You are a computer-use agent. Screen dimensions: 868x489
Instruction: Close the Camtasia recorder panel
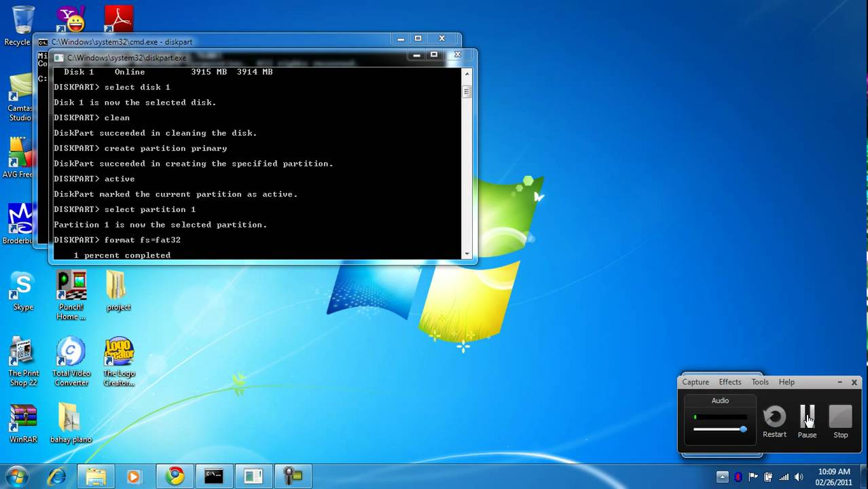tap(854, 382)
